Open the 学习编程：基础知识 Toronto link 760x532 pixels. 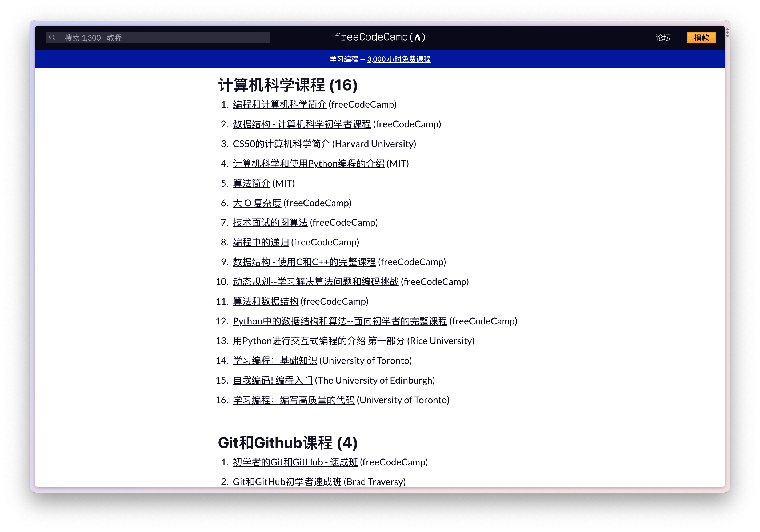pos(275,361)
